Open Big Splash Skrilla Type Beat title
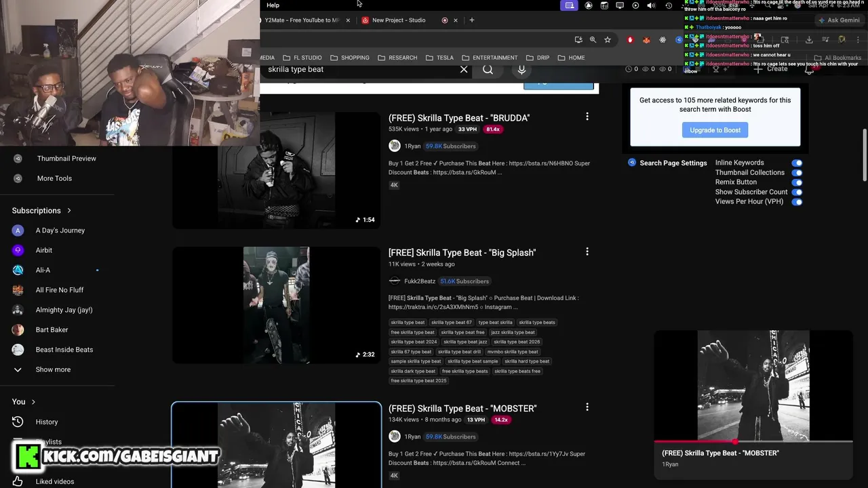 pos(462,253)
